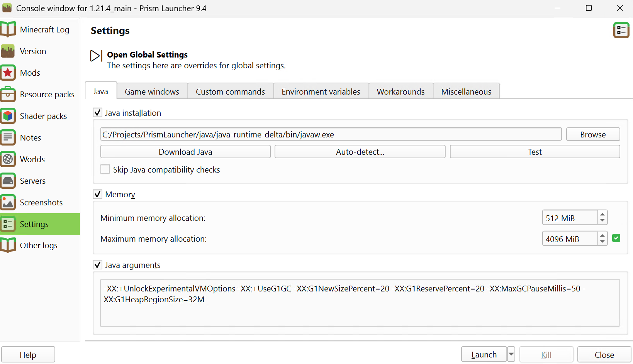Toggle the Java installation checkbox
The width and height of the screenshot is (633, 364).
coord(98,113)
